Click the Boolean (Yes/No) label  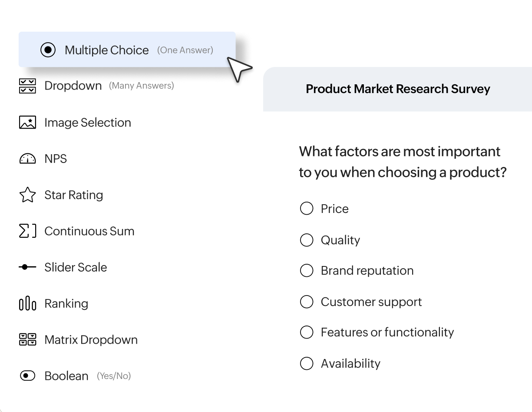click(x=66, y=375)
